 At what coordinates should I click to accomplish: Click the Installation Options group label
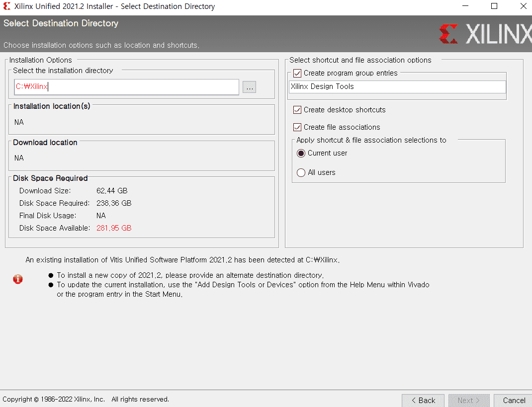coord(41,60)
